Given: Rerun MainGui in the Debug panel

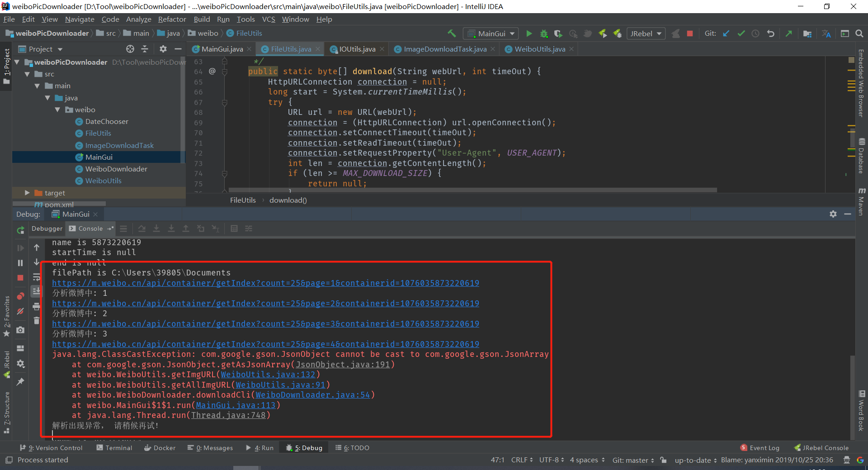Looking at the screenshot, I should click(x=20, y=230).
